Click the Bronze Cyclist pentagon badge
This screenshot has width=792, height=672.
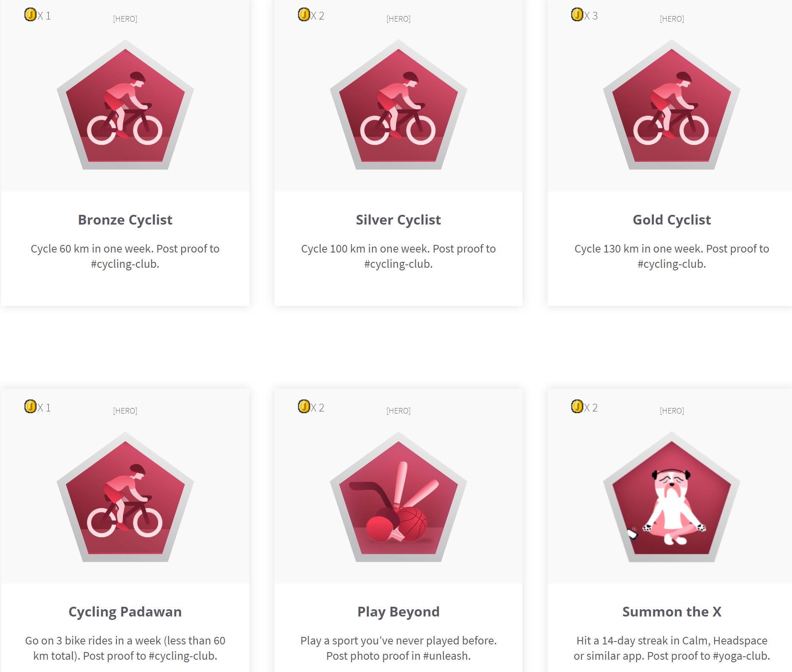point(125,105)
